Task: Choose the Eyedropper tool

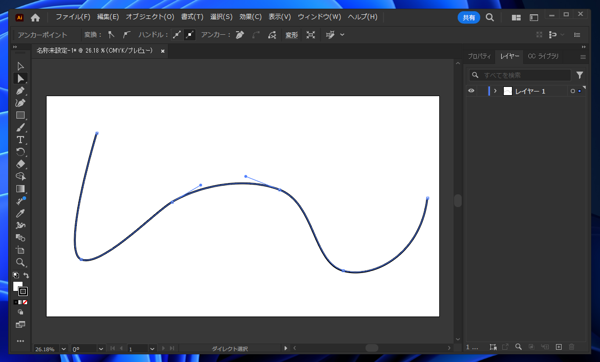Action: (20, 213)
